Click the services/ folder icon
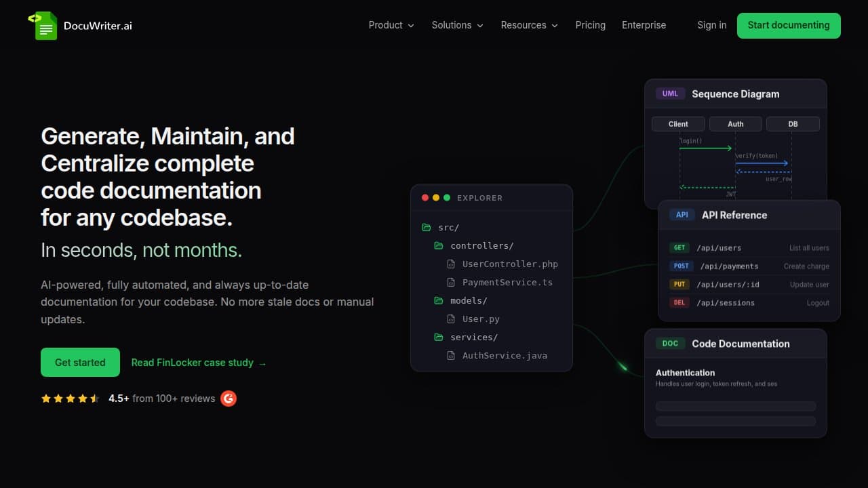 click(439, 338)
